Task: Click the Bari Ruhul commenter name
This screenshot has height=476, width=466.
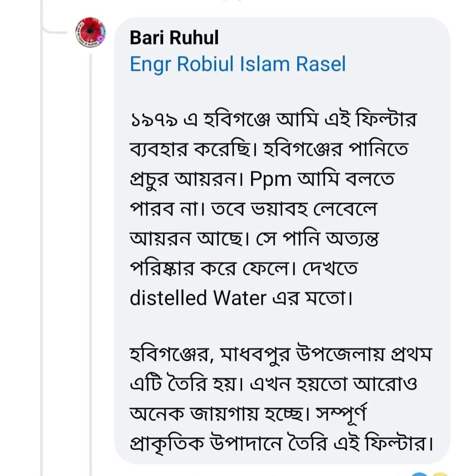Action: pos(174,38)
